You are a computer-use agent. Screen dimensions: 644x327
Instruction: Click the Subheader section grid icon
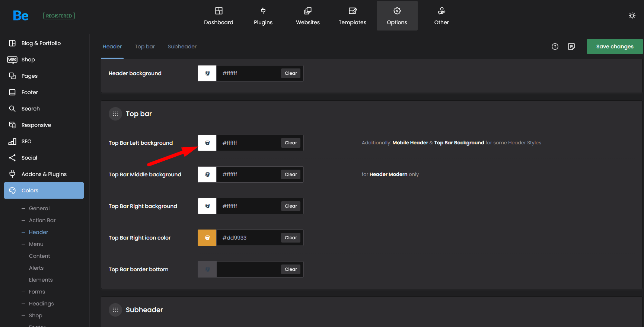point(115,310)
